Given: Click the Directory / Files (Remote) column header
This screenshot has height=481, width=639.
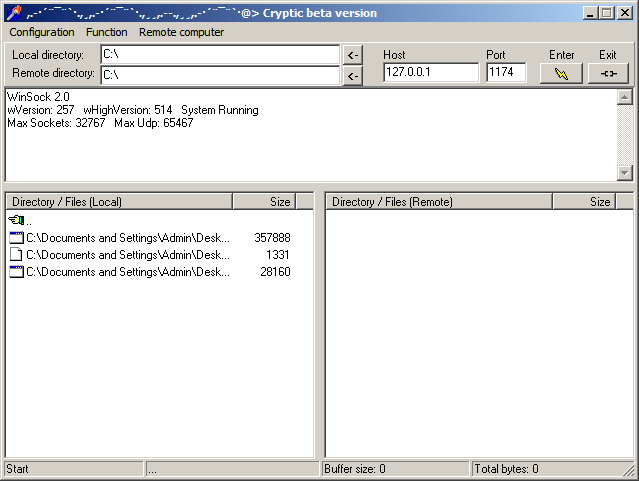Looking at the screenshot, I should (x=439, y=202).
